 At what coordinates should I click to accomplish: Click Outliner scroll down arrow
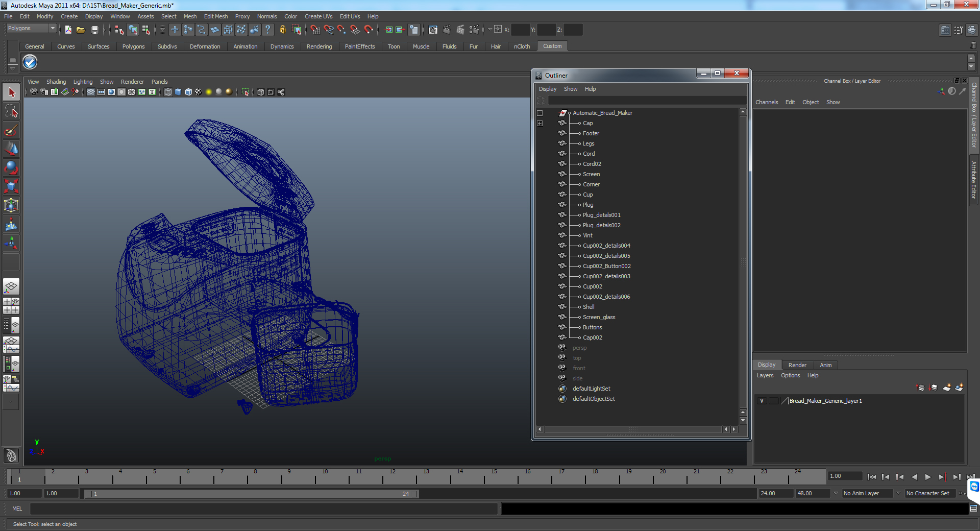[743, 421]
